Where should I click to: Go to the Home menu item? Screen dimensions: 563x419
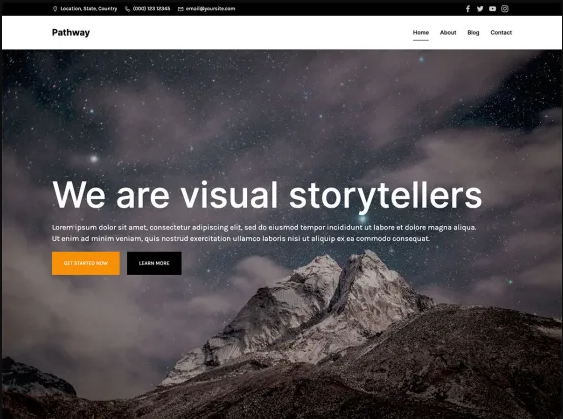click(420, 32)
